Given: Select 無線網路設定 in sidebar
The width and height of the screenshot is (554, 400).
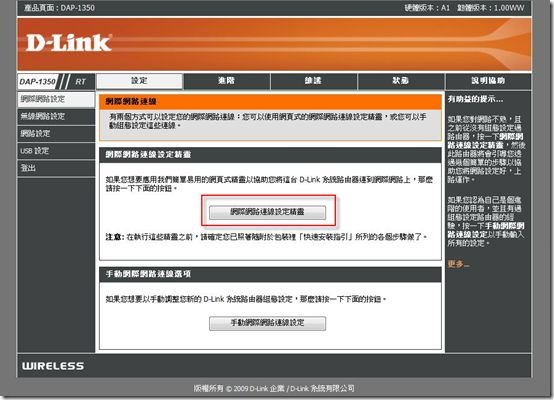Looking at the screenshot, I should [56, 117].
